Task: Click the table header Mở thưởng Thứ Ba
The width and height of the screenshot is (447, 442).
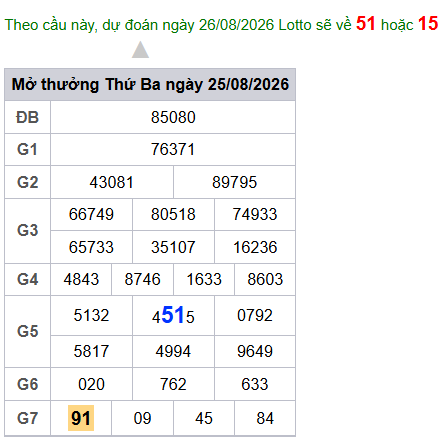Action: (x=150, y=84)
